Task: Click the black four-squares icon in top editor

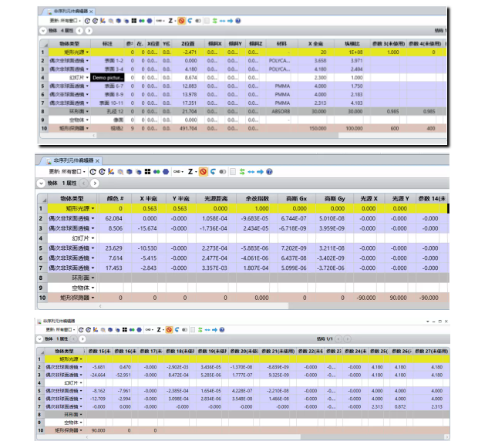Action: 134,21
